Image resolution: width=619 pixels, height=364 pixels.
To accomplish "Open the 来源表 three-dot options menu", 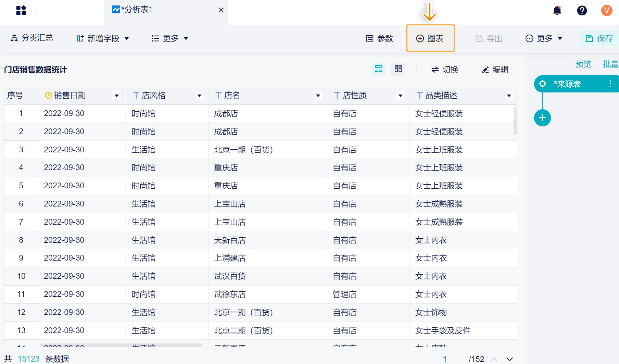I will [610, 84].
